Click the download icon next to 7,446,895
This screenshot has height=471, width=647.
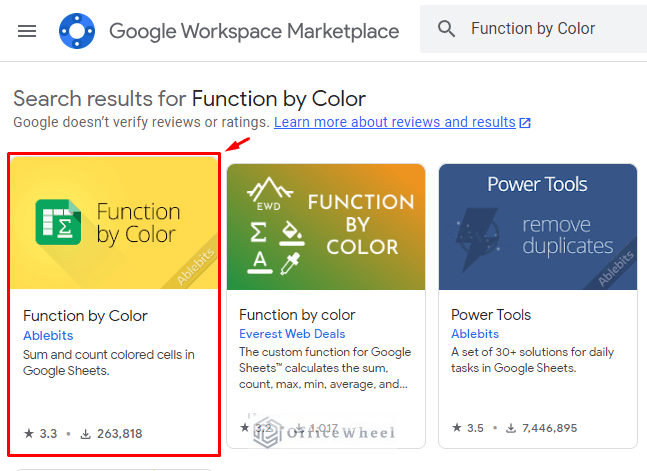click(511, 428)
